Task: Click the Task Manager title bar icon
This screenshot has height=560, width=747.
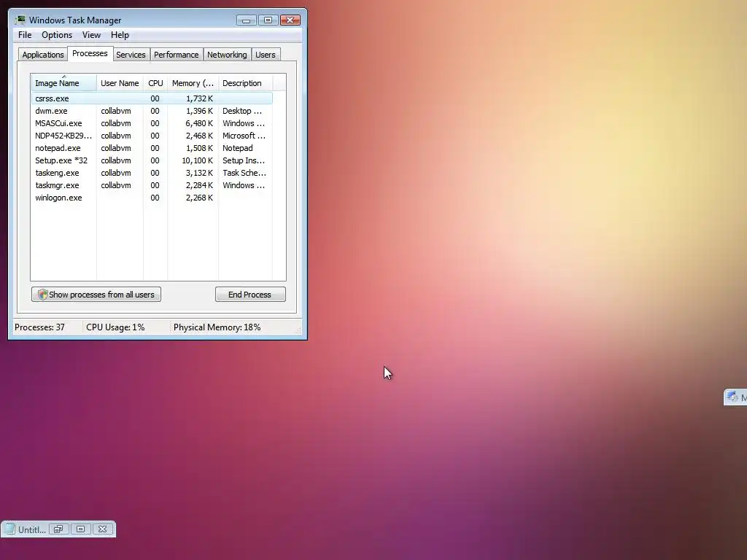Action: (x=20, y=20)
